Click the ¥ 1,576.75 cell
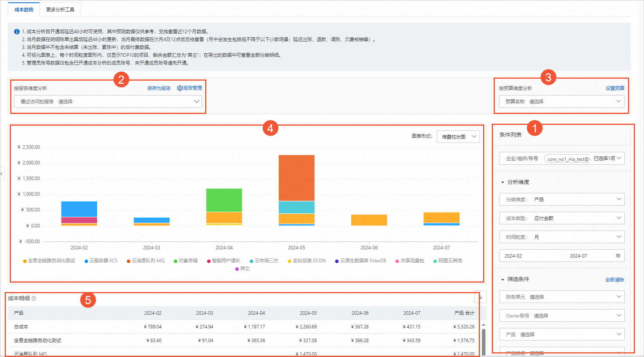The height and width of the screenshot is (357, 644). pos(464,341)
